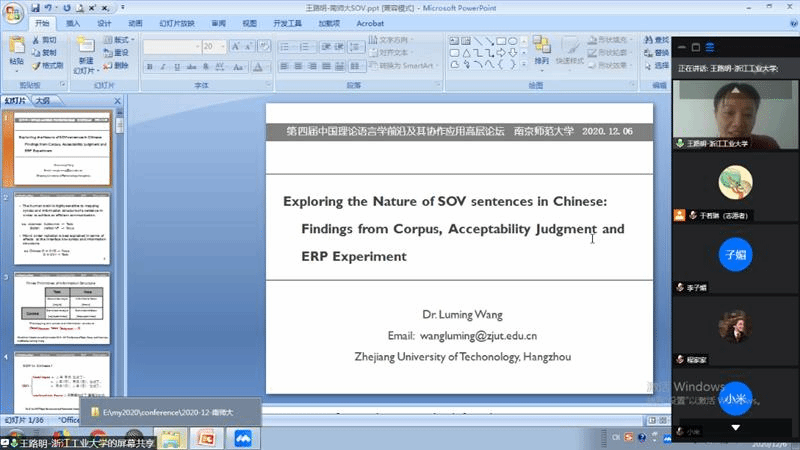Switch to the Outline (大纲) pane tab
The width and height of the screenshot is (800, 450).
[x=43, y=100]
